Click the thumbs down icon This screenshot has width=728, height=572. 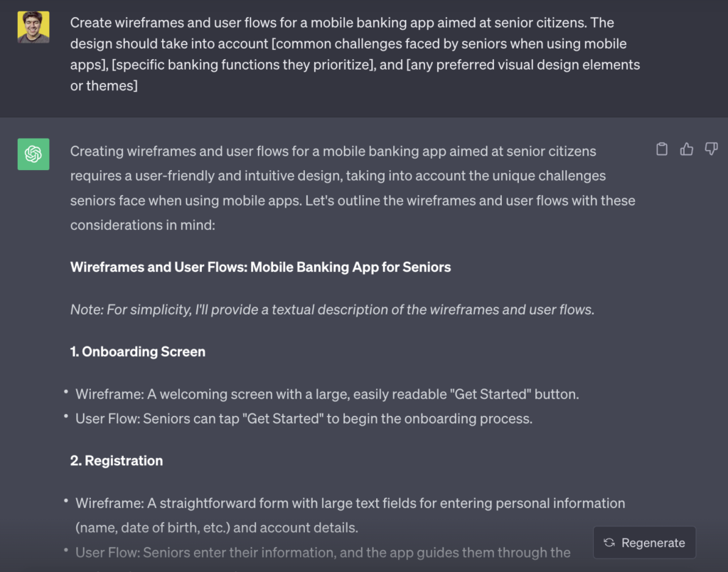click(710, 149)
